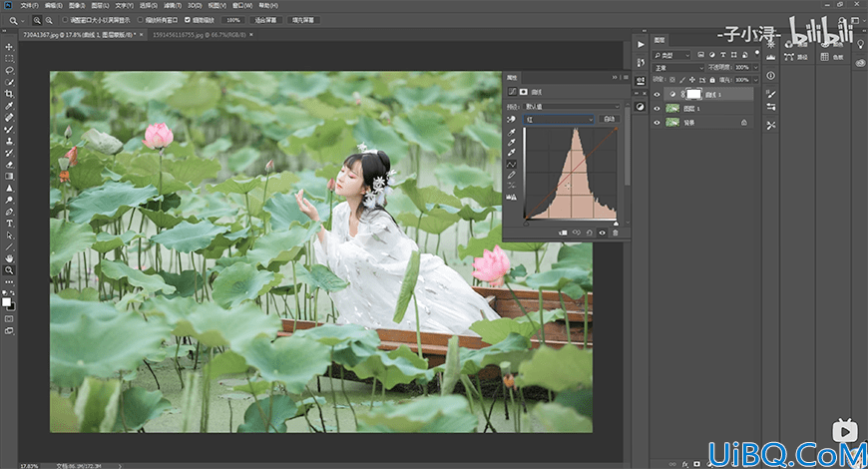868x469 pixels.
Task: Select the Rectangular Marquee tool
Action: tap(9, 58)
